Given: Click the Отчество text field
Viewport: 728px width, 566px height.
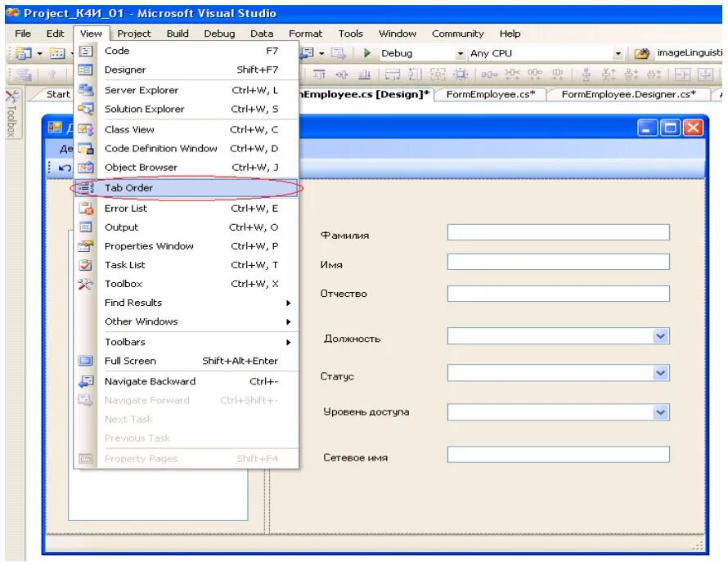Looking at the screenshot, I should pyautogui.click(x=558, y=294).
